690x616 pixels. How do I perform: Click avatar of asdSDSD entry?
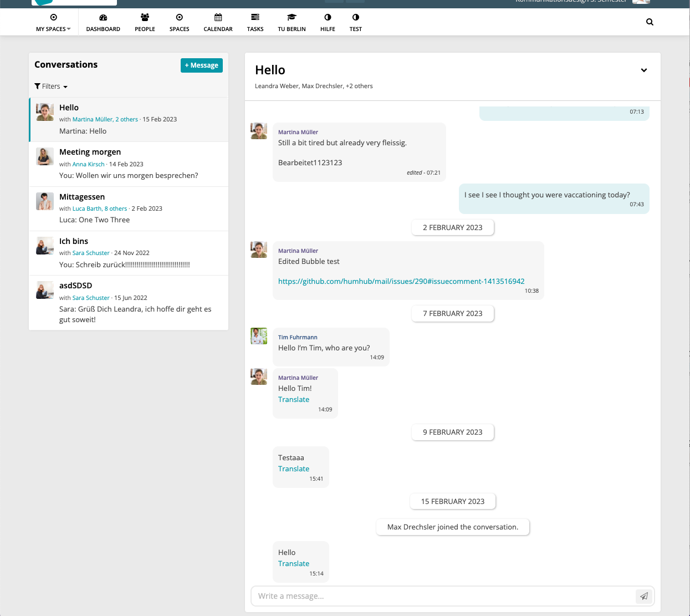coord(45,290)
